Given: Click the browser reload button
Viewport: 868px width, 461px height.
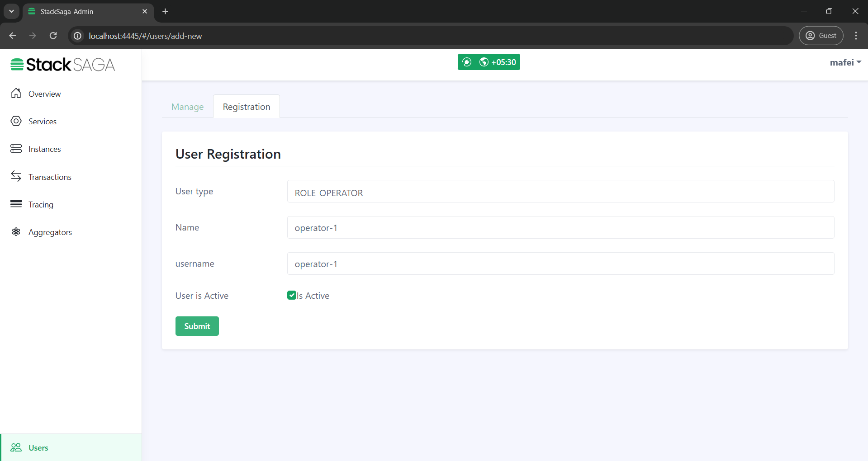Looking at the screenshot, I should 53,36.
